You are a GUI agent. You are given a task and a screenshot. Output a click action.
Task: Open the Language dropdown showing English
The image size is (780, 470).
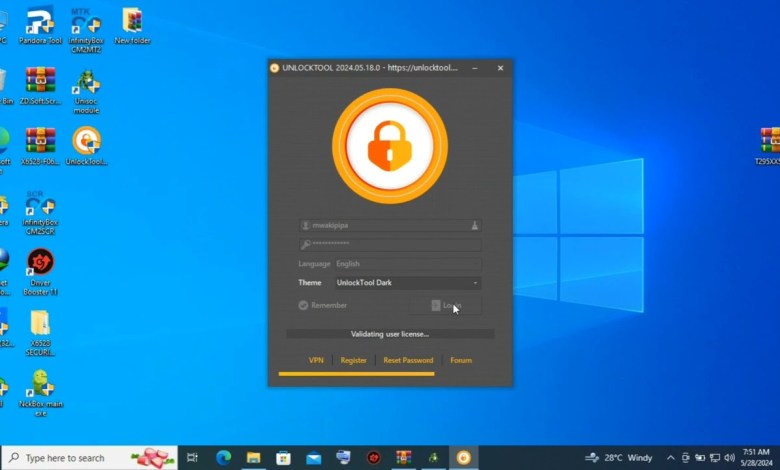coord(407,264)
